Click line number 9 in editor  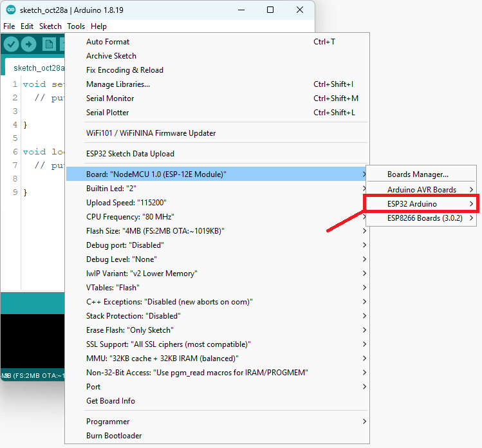point(15,192)
